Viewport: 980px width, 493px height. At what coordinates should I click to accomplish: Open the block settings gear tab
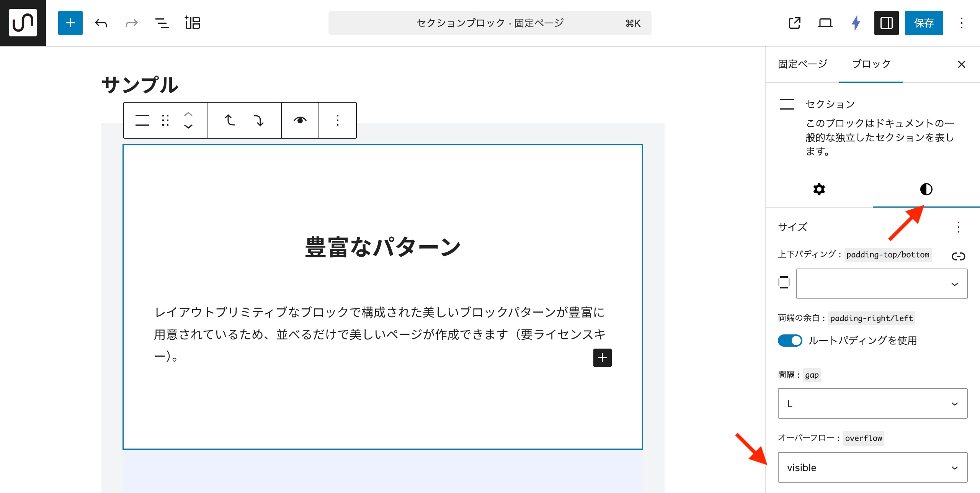point(819,189)
